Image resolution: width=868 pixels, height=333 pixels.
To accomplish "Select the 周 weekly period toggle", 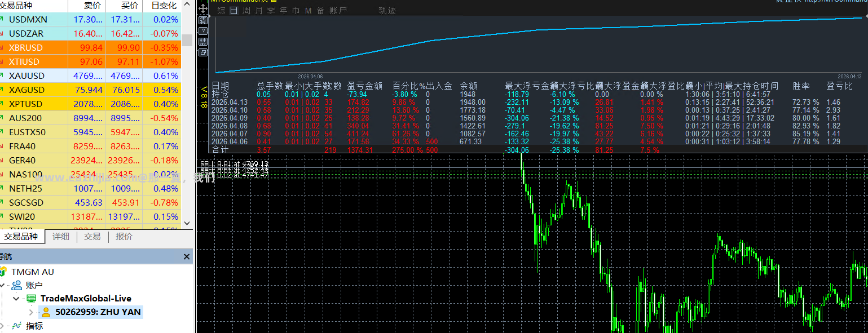I will [246, 11].
